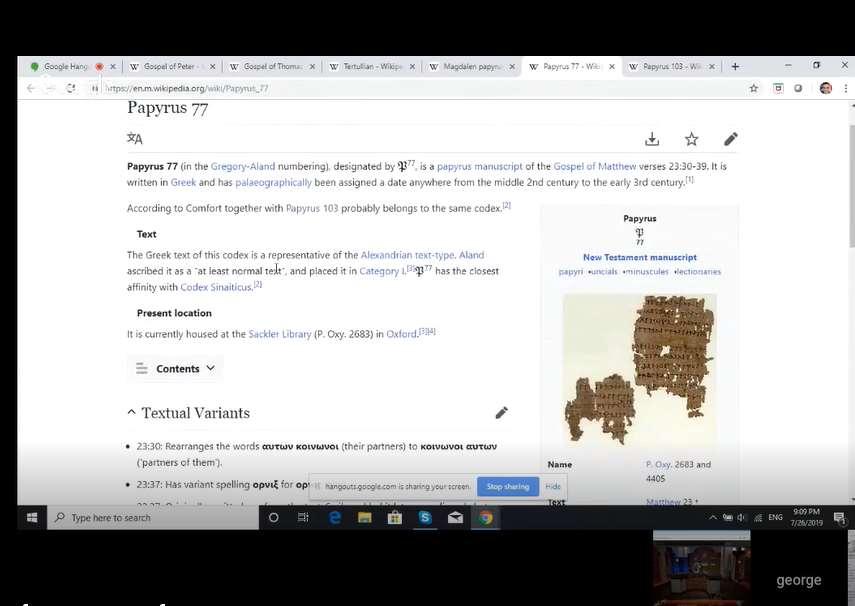Follow the Gregory-Aland link
855x606 pixels.
click(x=243, y=166)
